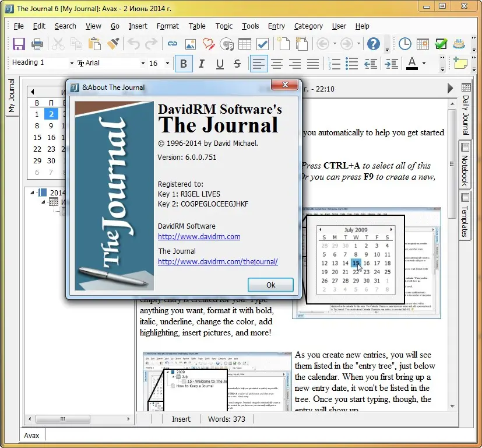Toggle right text alignment
The image size is (482, 448).
(295, 64)
